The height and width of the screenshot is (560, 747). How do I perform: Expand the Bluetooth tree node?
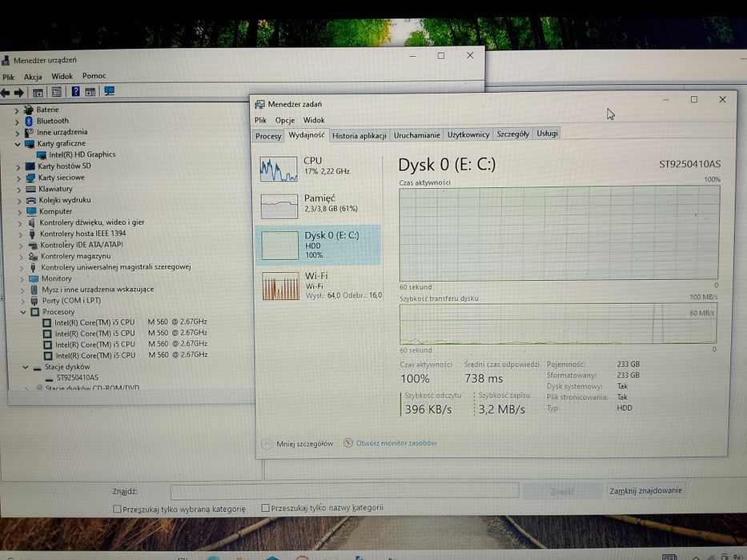tap(17, 122)
